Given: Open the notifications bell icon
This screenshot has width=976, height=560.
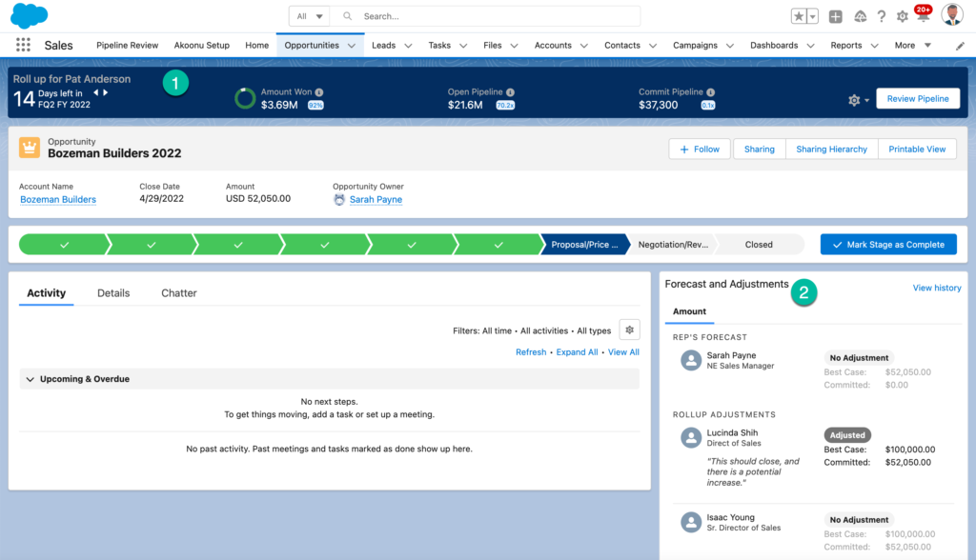Looking at the screenshot, I should click(922, 16).
